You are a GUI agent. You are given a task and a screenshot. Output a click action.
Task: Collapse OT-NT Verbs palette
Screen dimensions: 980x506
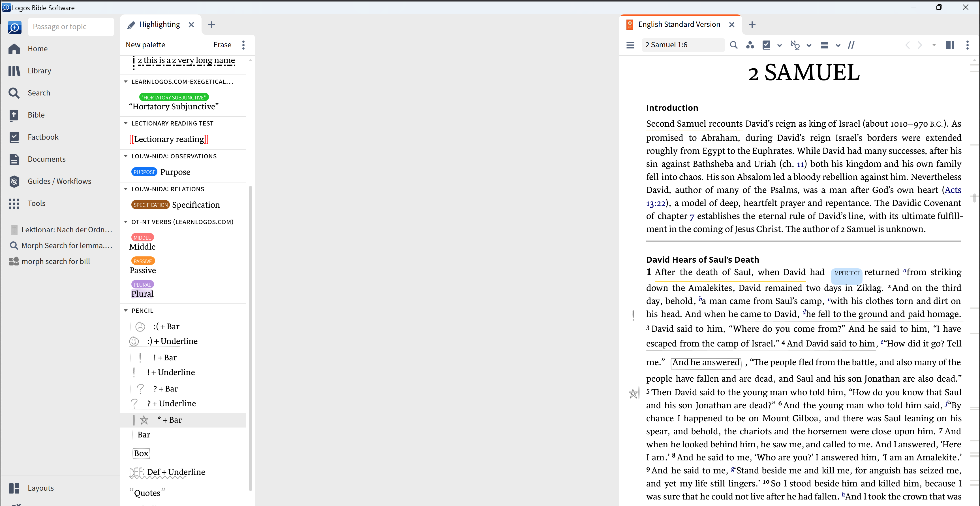[126, 222]
